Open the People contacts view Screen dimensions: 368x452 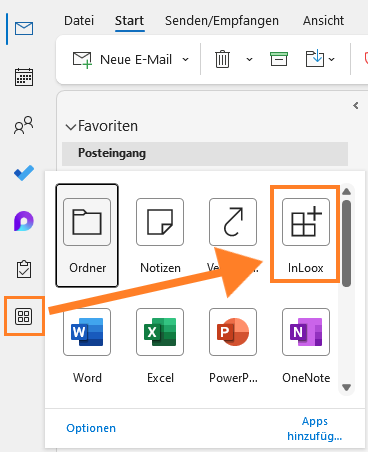click(24, 125)
